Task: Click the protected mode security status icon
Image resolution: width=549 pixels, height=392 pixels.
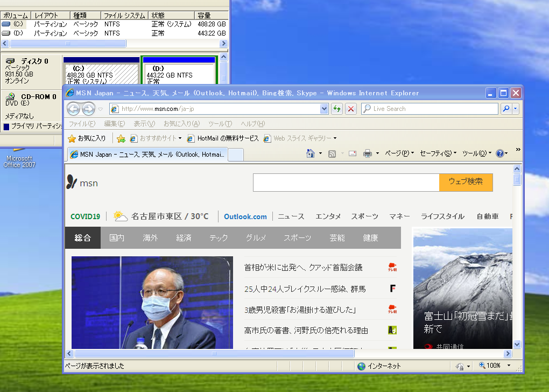Action: click(460, 366)
